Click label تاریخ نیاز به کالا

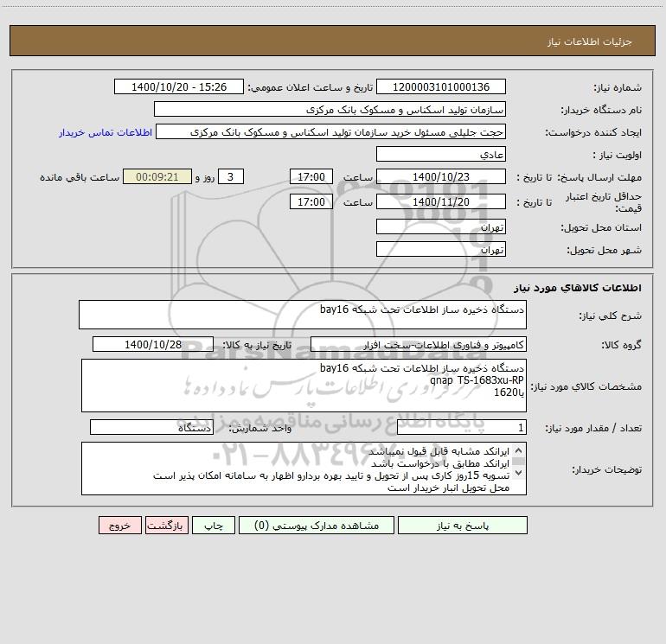pyautogui.click(x=257, y=346)
